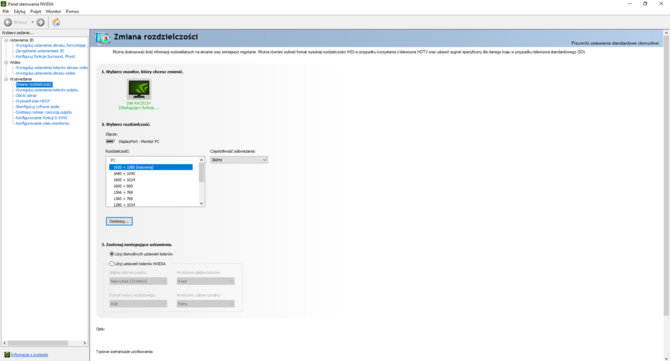The width and height of the screenshot is (670, 361).
Task: Click the main panel vertical scrollbar
Action: pos(666,176)
